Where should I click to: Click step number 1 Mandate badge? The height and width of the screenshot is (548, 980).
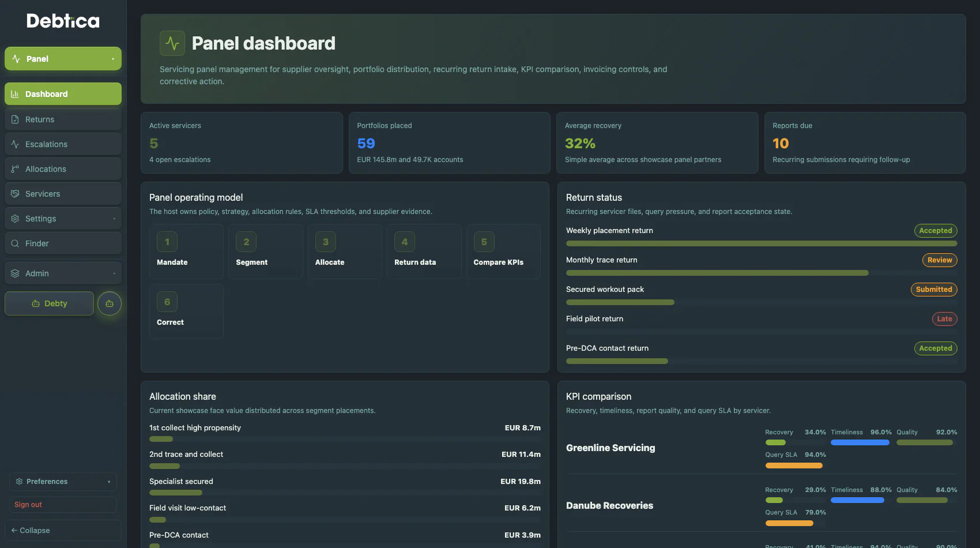(167, 242)
